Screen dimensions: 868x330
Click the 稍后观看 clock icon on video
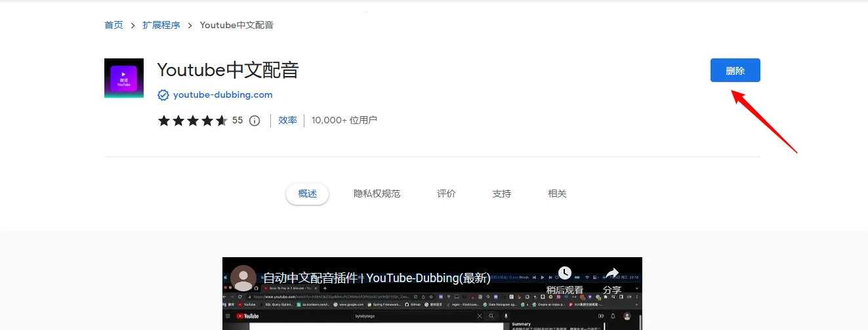(564, 274)
